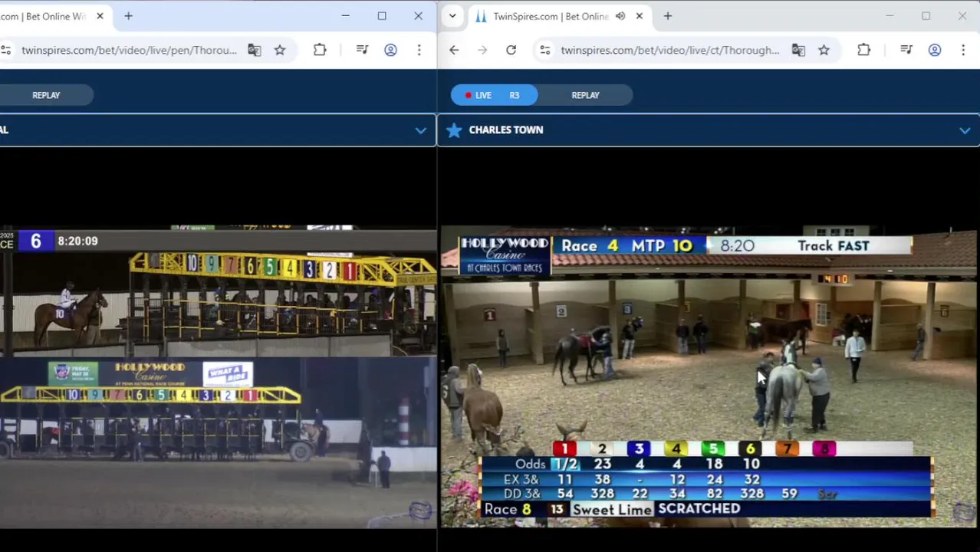Open extensions menu in right window
The height and width of the screenshot is (552, 980).
pos(863,50)
